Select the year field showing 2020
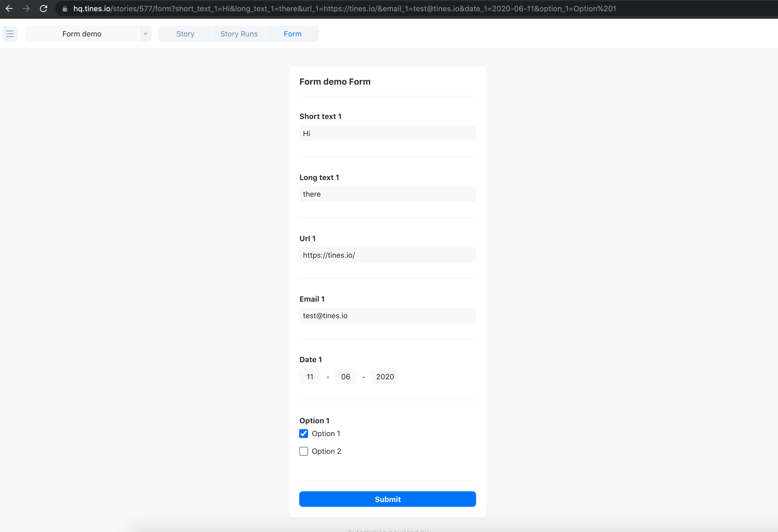The height and width of the screenshot is (532, 778). coord(385,377)
